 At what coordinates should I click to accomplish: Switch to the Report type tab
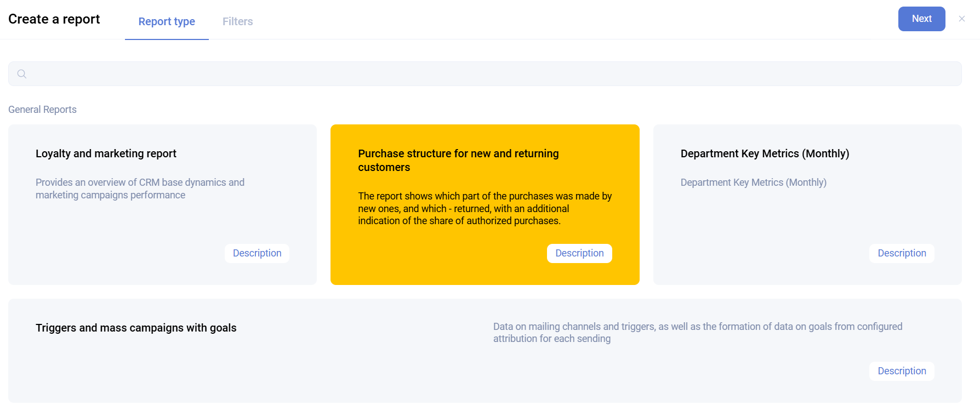click(167, 21)
